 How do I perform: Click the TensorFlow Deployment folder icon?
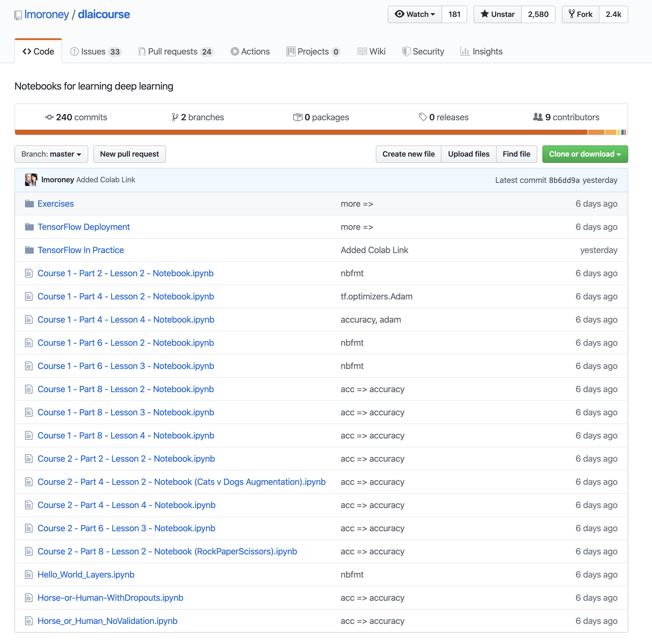(29, 227)
